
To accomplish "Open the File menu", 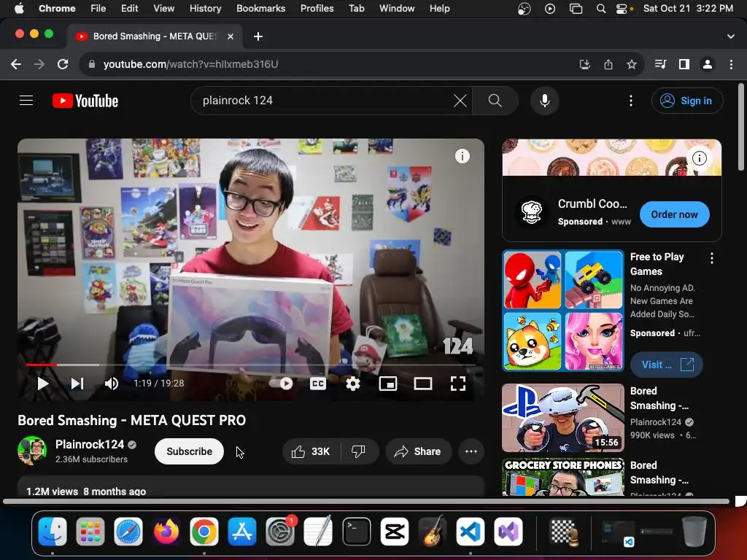I will [x=98, y=9].
